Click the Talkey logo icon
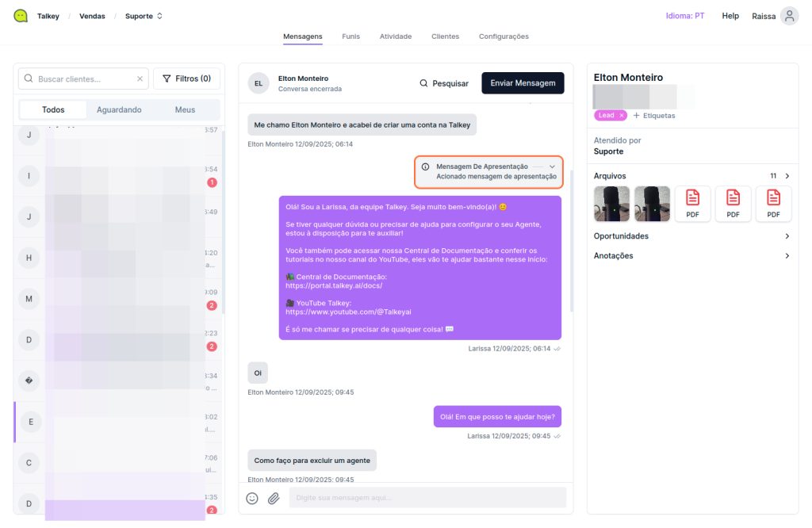Viewport: 812px width, 528px height. click(21, 16)
